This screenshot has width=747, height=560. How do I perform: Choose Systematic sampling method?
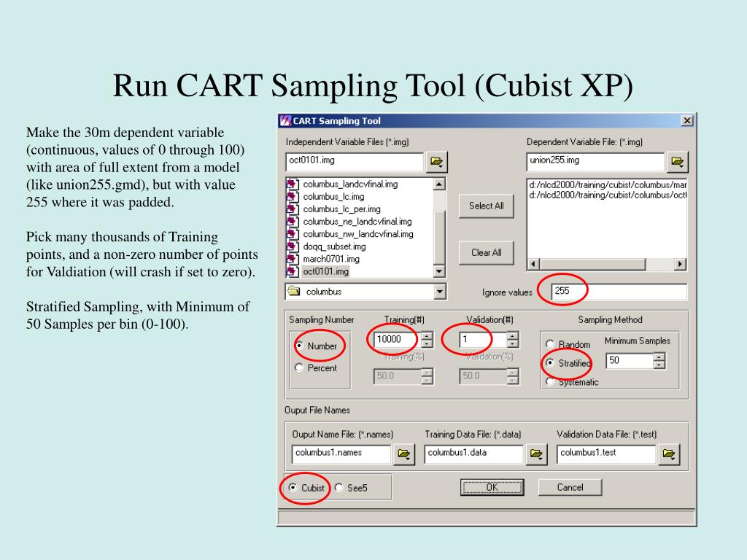click(x=550, y=381)
